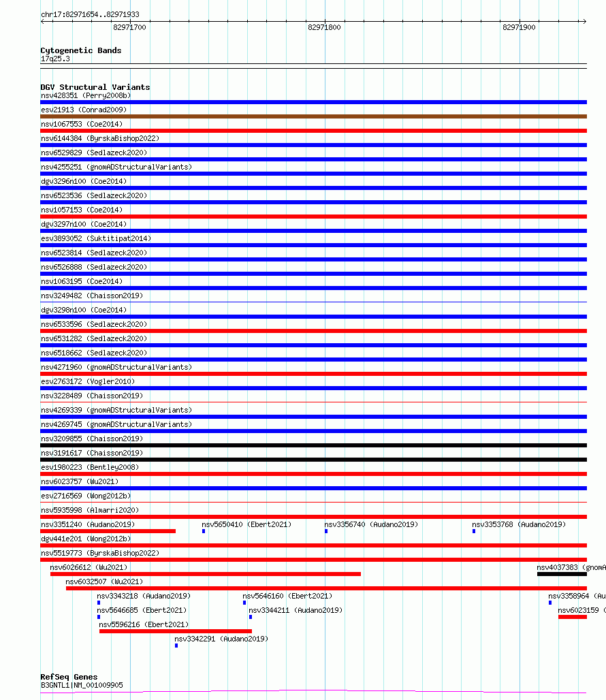Select dgv3296n100 (Coe2014) label
This screenshot has width=606, height=700.
point(84,181)
